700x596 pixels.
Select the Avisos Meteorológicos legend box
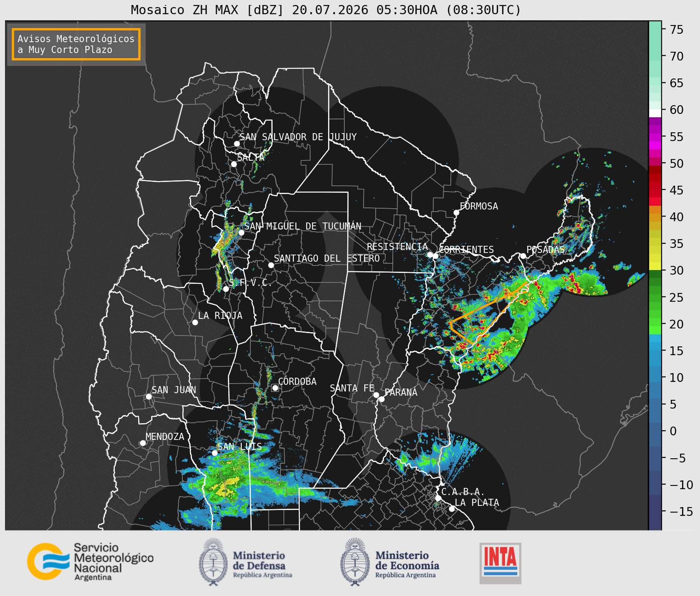click(x=76, y=44)
